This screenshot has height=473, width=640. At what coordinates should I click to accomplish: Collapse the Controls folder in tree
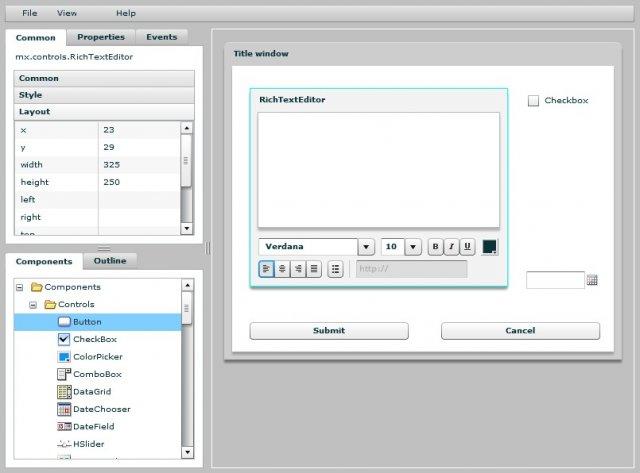coord(34,304)
